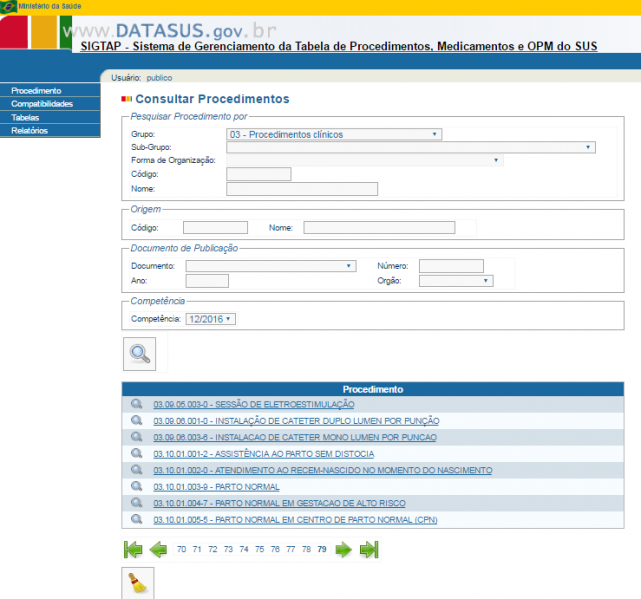This screenshot has width=641, height=599.
Task: Focus the Origem Nome input field
Action: coord(379,228)
